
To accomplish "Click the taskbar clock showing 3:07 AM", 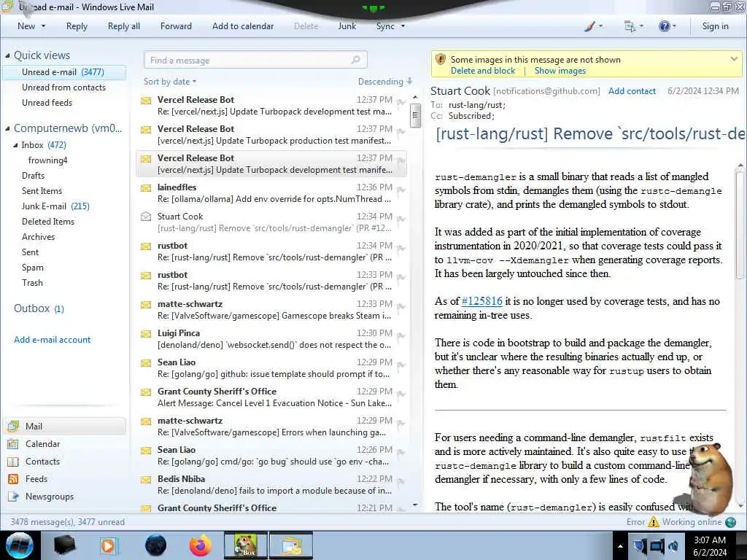I will (710, 546).
